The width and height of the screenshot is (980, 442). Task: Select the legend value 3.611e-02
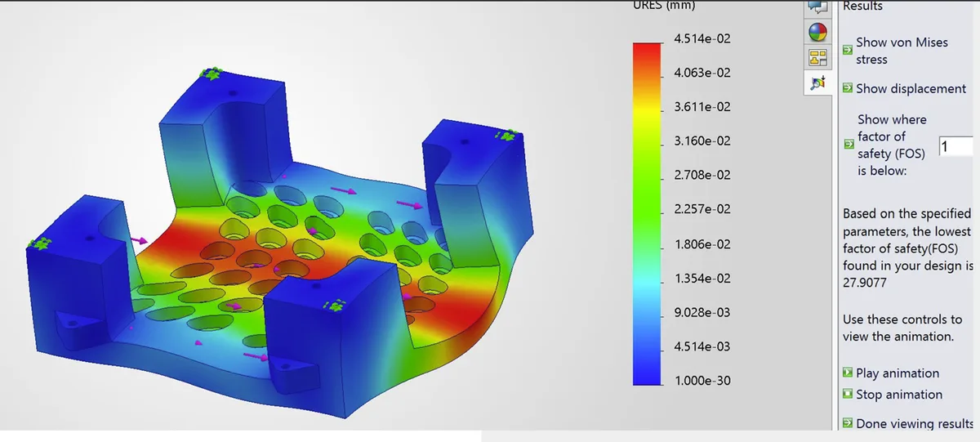tap(702, 107)
